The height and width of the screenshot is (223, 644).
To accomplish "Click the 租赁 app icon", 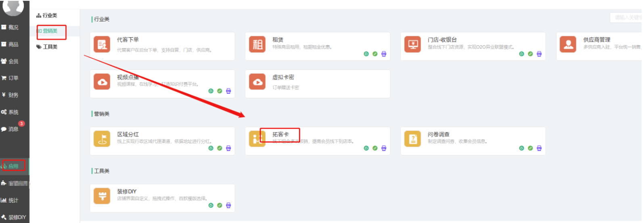I will 257,44.
